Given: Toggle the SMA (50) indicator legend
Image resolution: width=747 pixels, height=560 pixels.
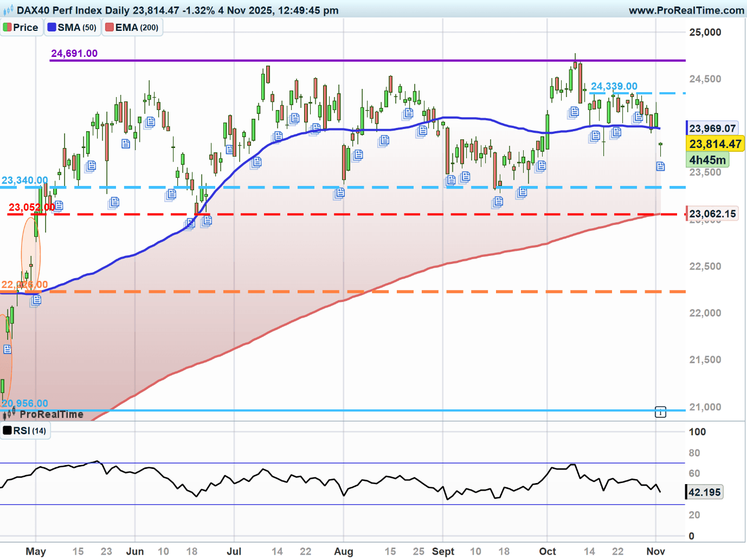Looking at the screenshot, I should 72,28.
